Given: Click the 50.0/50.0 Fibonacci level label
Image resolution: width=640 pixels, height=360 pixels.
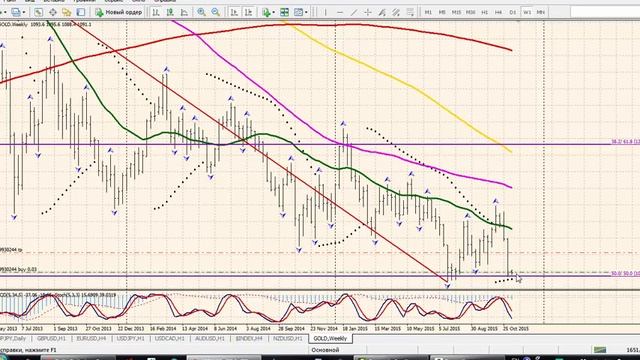Looking at the screenshot, I should 625,273.
